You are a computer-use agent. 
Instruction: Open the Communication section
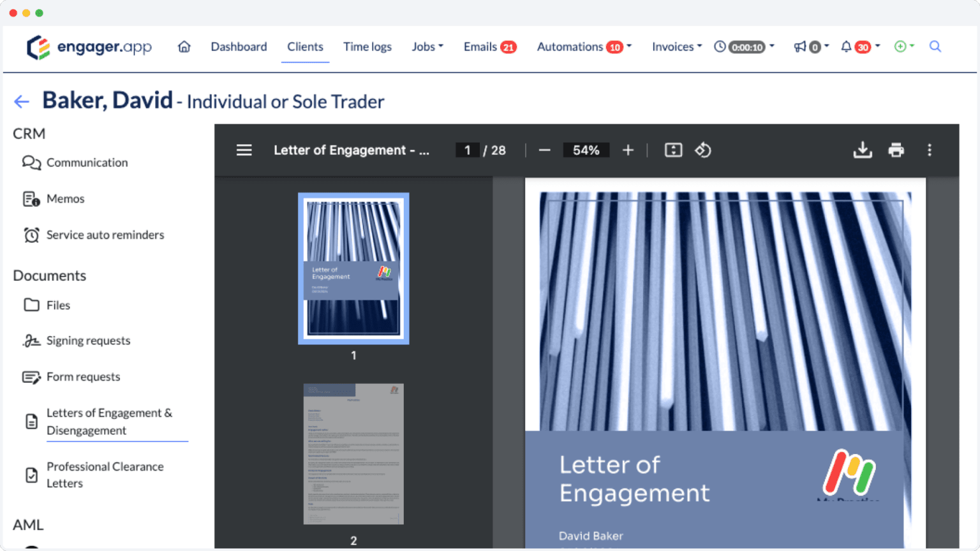[87, 163]
